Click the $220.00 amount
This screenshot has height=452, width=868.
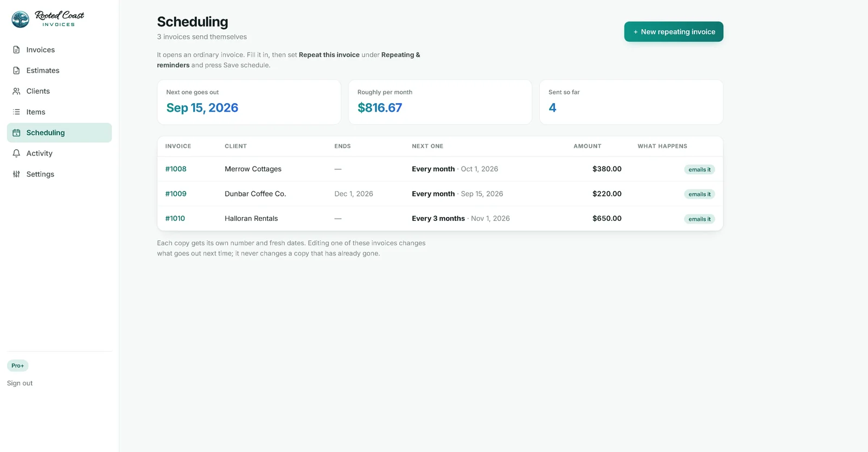click(x=607, y=194)
